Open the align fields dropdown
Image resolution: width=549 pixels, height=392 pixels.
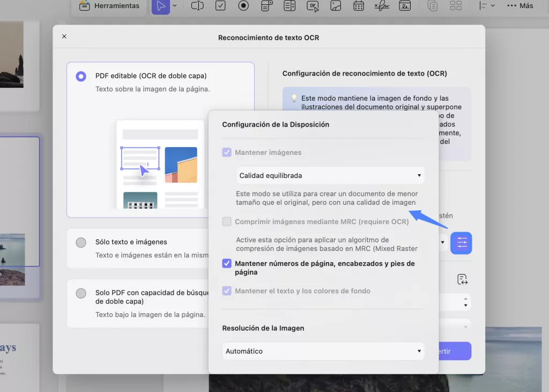(x=487, y=5)
